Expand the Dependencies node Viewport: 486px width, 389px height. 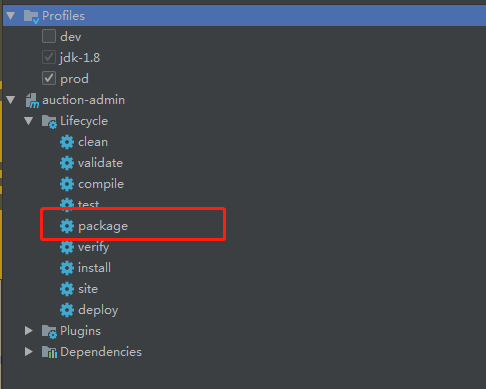pos(29,352)
